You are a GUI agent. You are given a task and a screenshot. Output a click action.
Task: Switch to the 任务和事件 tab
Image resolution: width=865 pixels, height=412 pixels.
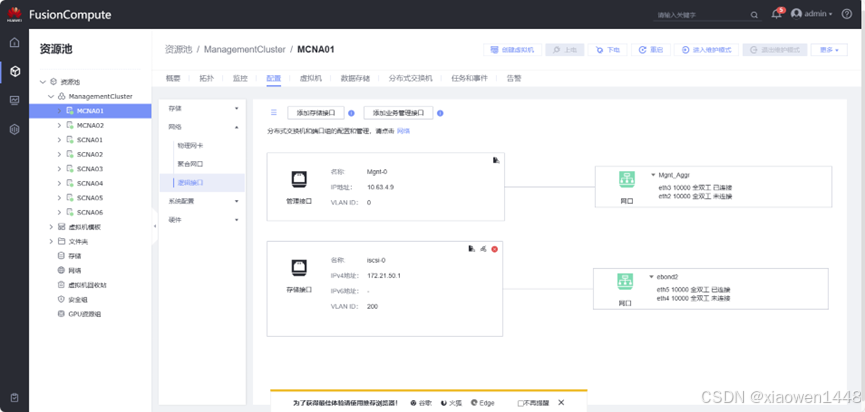469,78
